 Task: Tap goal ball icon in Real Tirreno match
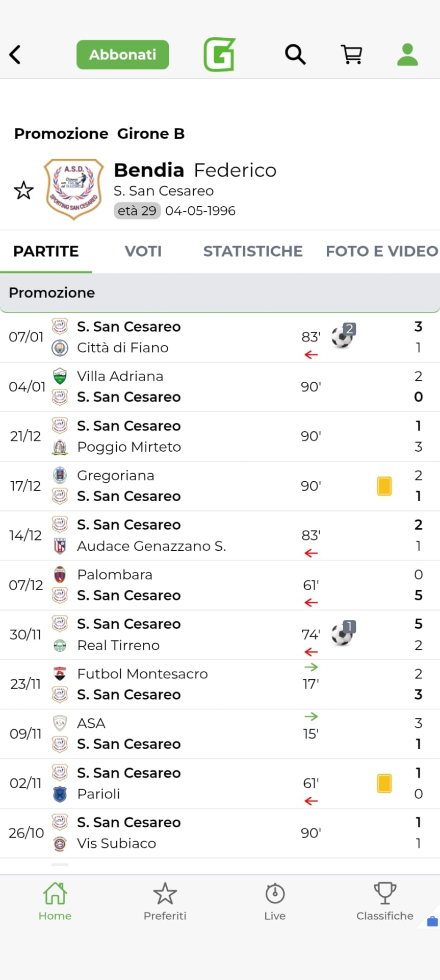coord(343,634)
